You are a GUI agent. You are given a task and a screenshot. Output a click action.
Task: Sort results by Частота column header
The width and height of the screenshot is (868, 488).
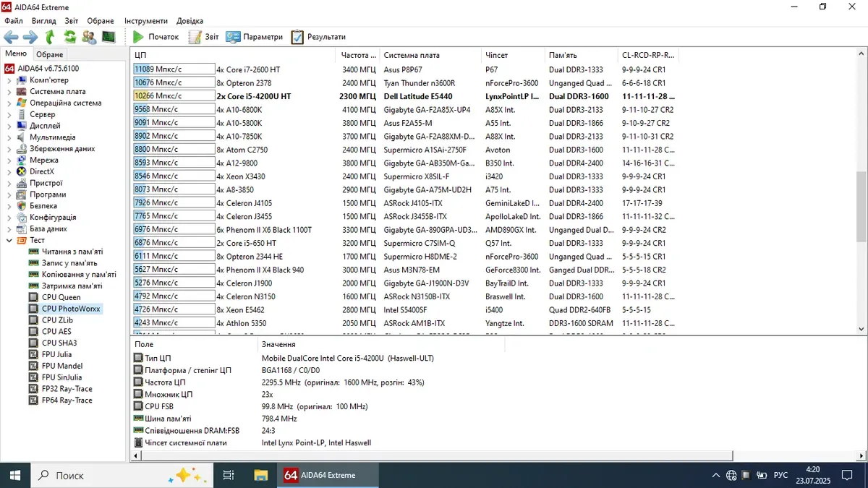click(x=357, y=55)
